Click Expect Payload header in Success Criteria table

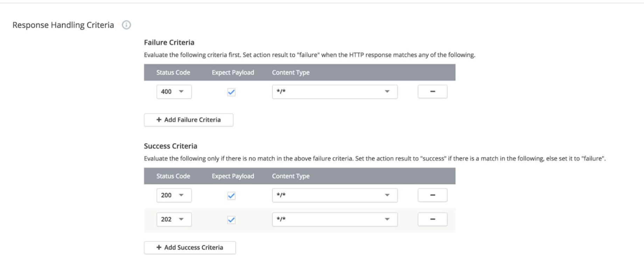[233, 176]
